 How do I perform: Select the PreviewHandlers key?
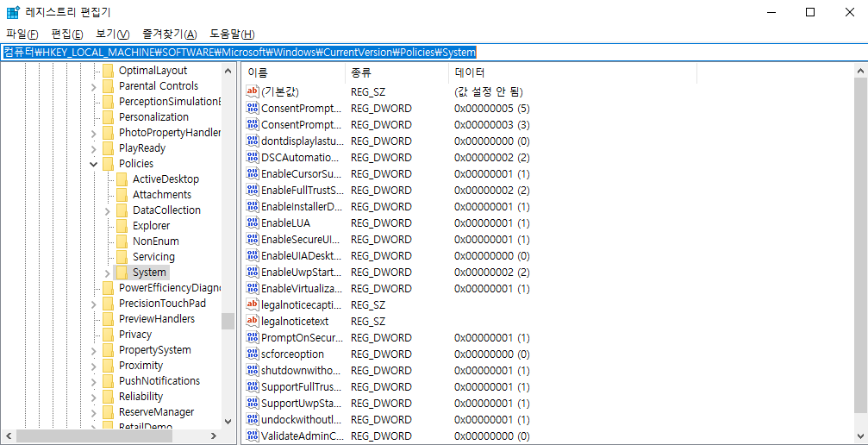[x=157, y=318]
